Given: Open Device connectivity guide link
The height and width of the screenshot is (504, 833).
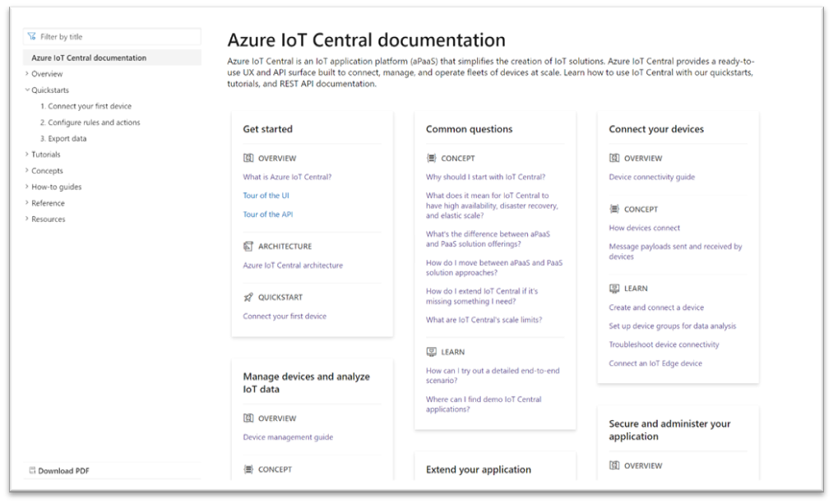Looking at the screenshot, I should click(652, 177).
